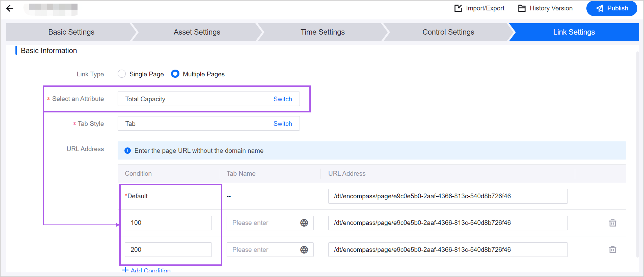Click the condition field containing 200

(168, 250)
